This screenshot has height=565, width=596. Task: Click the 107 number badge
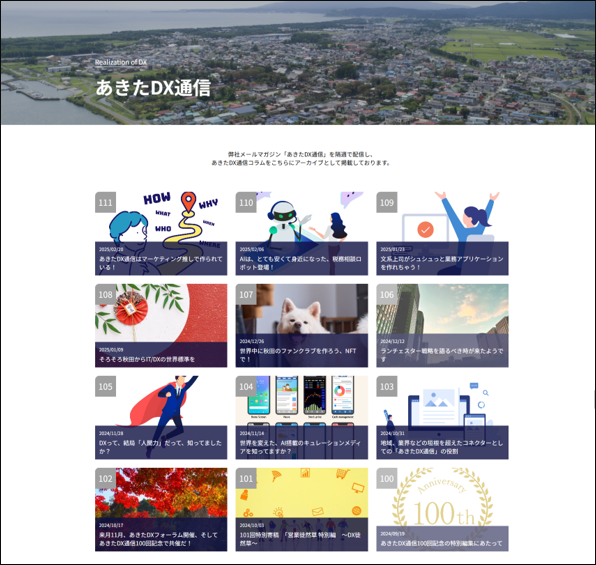pos(246,294)
